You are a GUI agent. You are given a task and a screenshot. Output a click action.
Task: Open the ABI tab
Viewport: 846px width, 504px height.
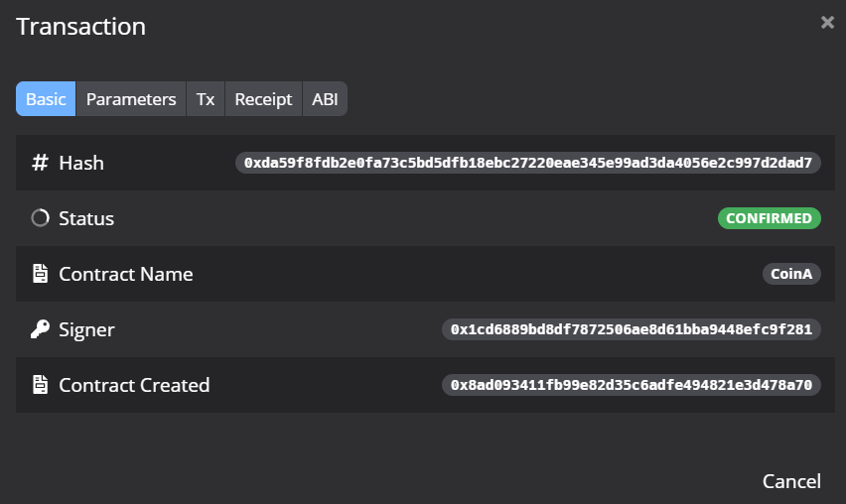click(325, 99)
